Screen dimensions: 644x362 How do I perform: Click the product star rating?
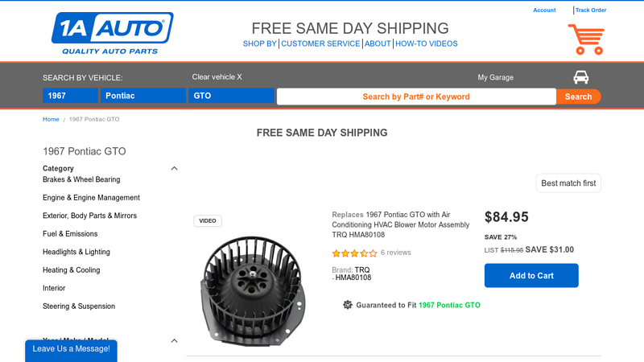(x=354, y=253)
